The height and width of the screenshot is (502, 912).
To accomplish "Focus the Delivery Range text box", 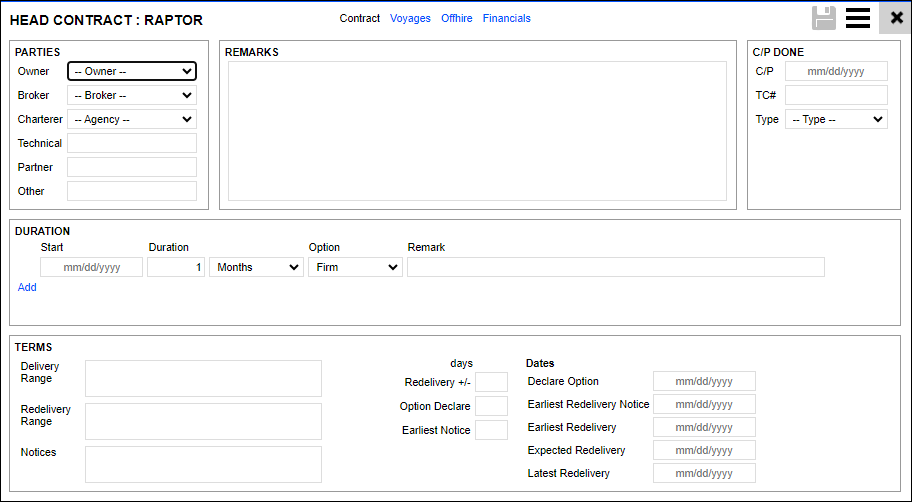I will pyautogui.click(x=203, y=378).
